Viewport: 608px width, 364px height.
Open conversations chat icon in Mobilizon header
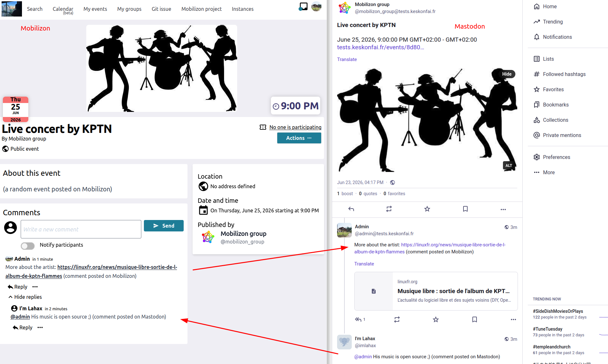point(303,6)
